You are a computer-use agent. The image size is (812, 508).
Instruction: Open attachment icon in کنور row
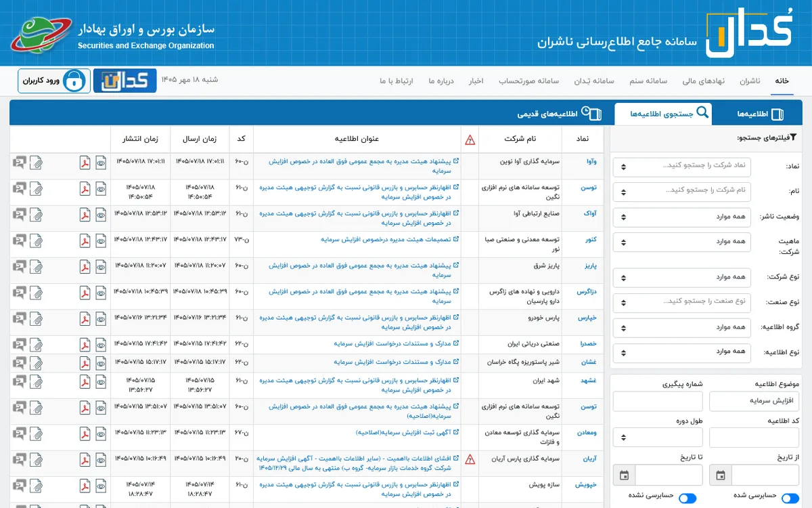point(36,240)
